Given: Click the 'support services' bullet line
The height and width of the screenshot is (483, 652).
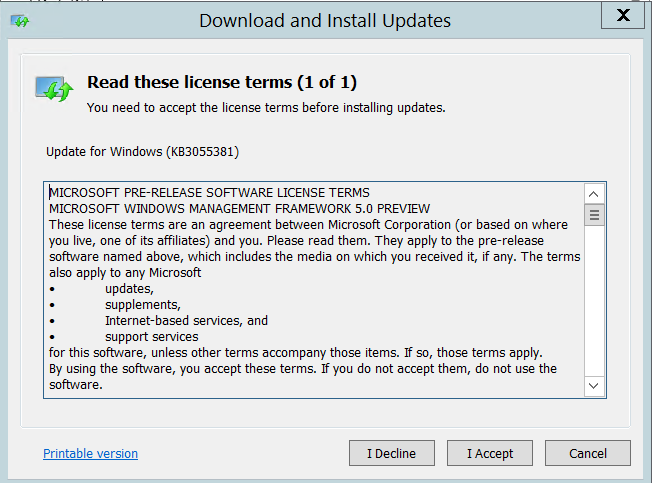Looking at the screenshot, I should coord(151,337).
